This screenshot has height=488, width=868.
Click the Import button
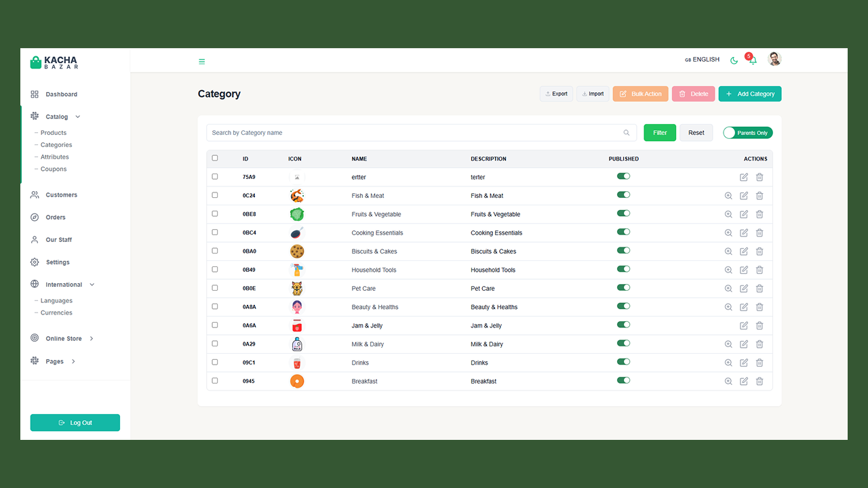click(x=593, y=94)
